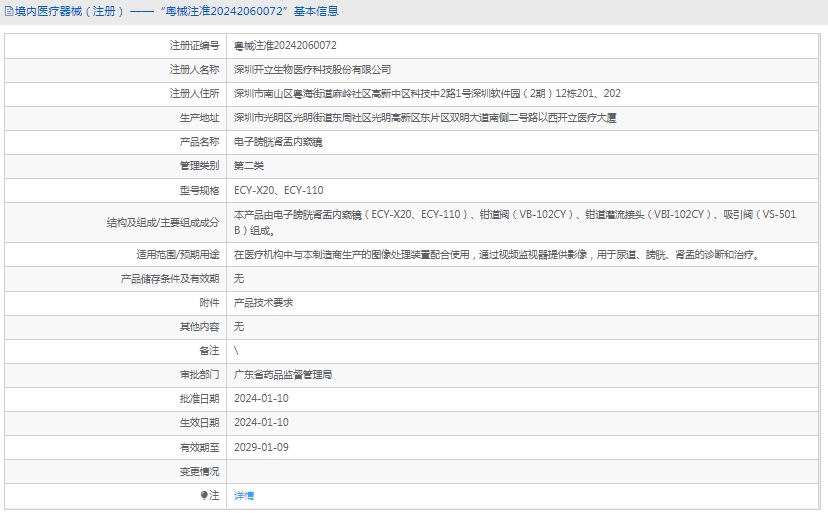Click the 变更情况 row label

(199, 471)
